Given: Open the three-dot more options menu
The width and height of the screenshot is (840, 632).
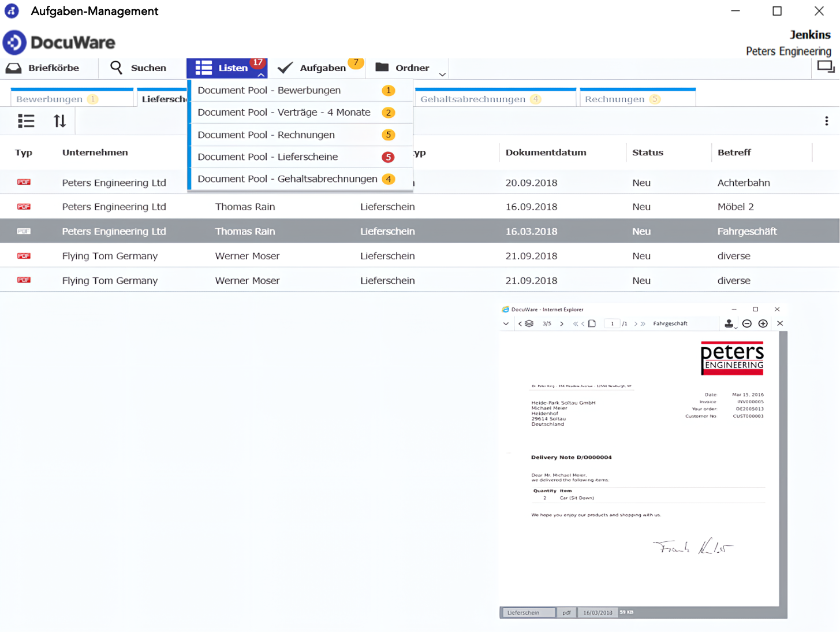Looking at the screenshot, I should (826, 121).
